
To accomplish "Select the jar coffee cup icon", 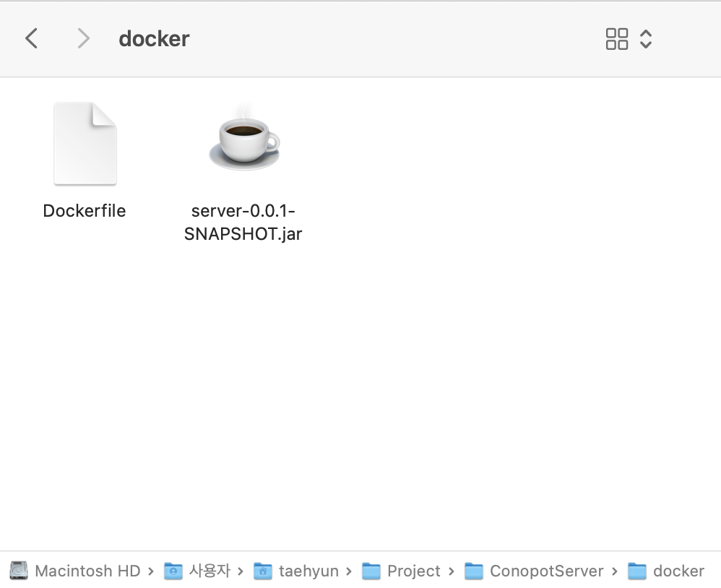I will [x=244, y=139].
